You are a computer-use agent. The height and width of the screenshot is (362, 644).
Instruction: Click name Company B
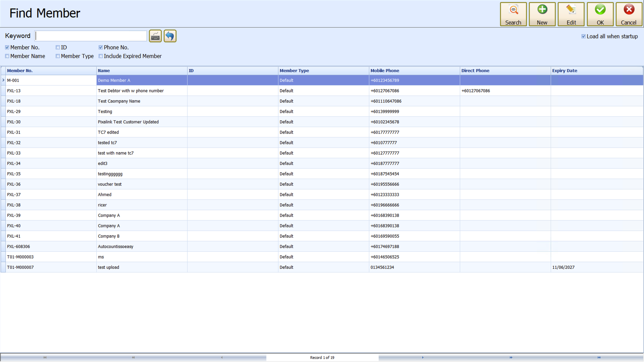(x=109, y=236)
